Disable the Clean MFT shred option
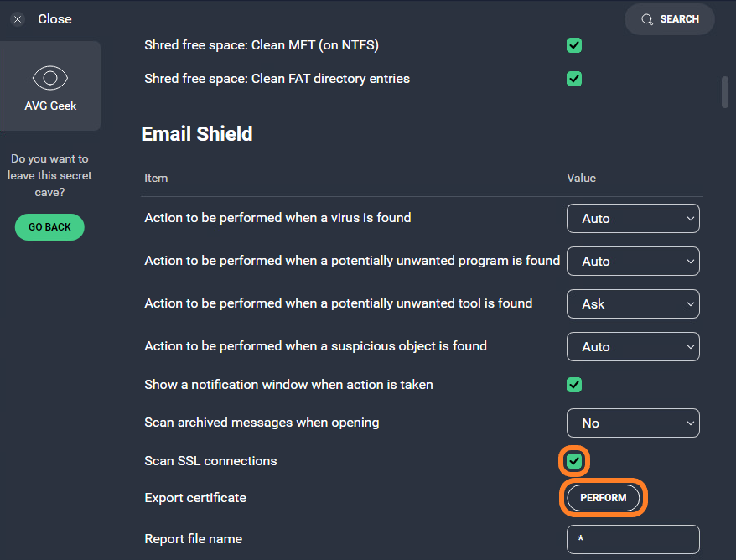The image size is (736, 560). [574, 44]
